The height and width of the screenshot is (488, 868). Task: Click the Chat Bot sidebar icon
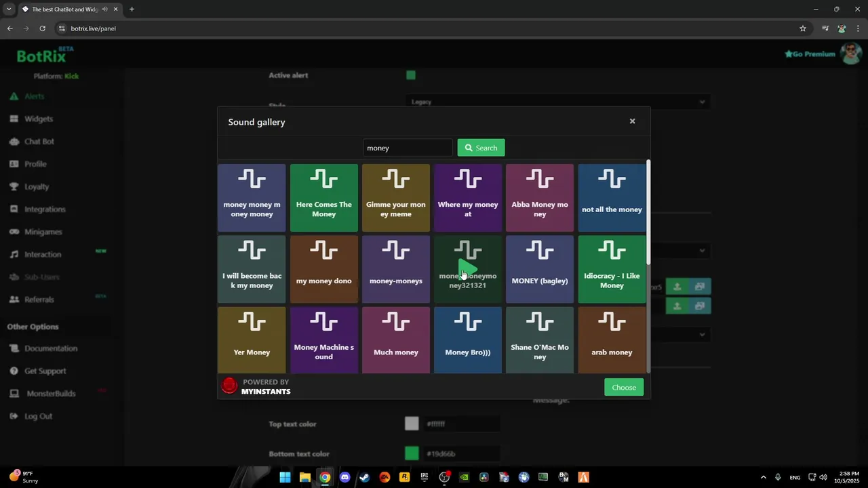pos(14,142)
